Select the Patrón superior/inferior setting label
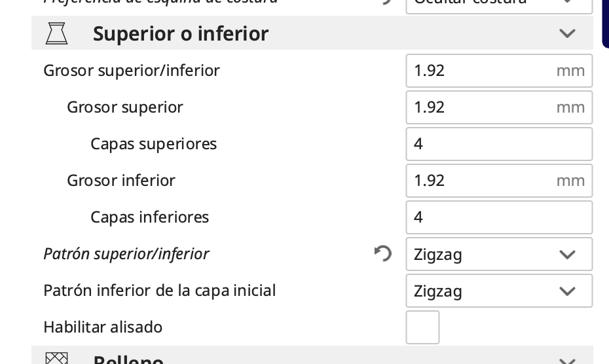 pos(126,254)
